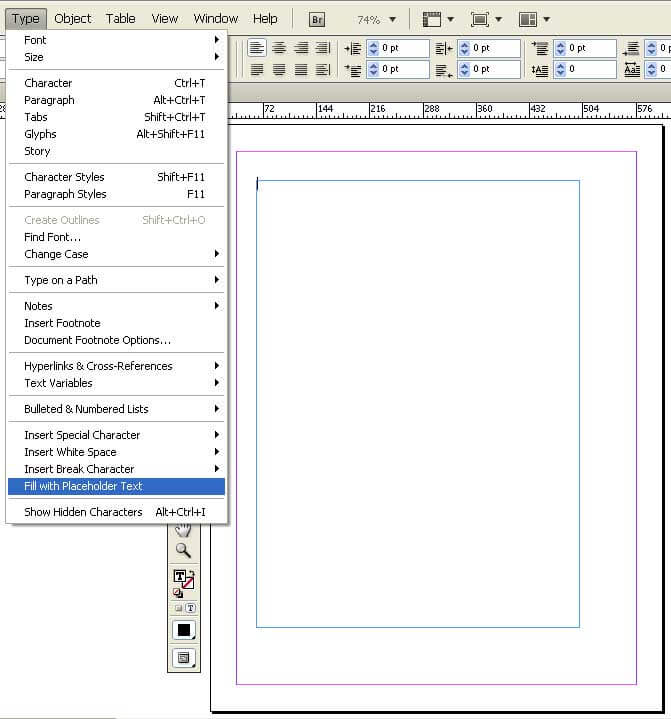This screenshot has height=719, width=671.
Task: Open the Table menu
Action: (121, 19)
